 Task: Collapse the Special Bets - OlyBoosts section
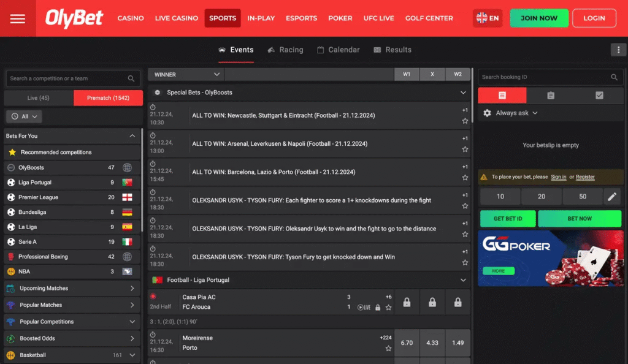coord(463,93)
